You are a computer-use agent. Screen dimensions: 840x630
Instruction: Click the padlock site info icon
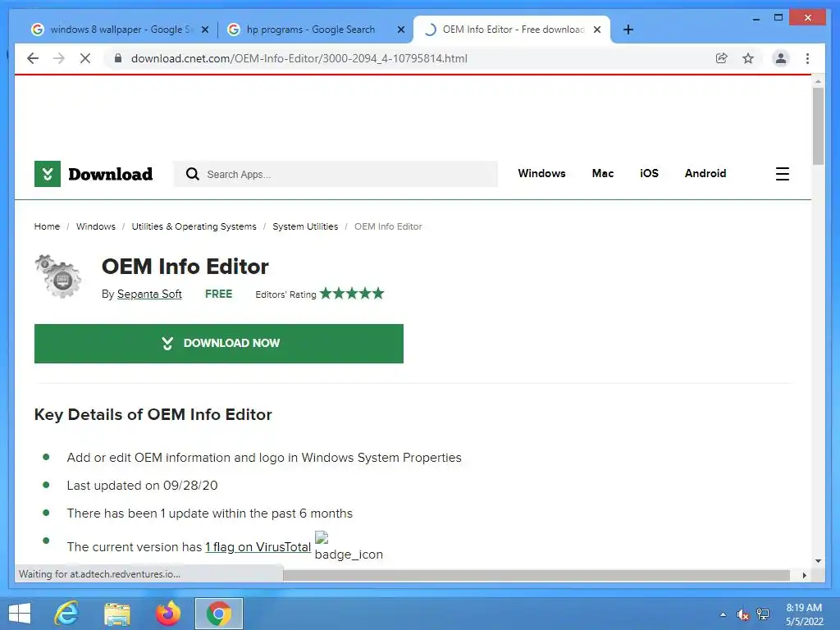[x=118, y=58]
